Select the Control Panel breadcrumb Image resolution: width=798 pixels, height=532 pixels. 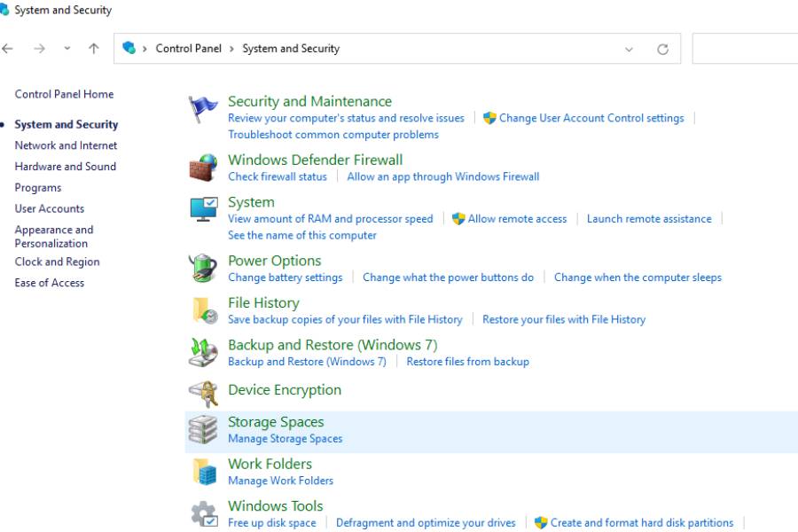[188, 49]
